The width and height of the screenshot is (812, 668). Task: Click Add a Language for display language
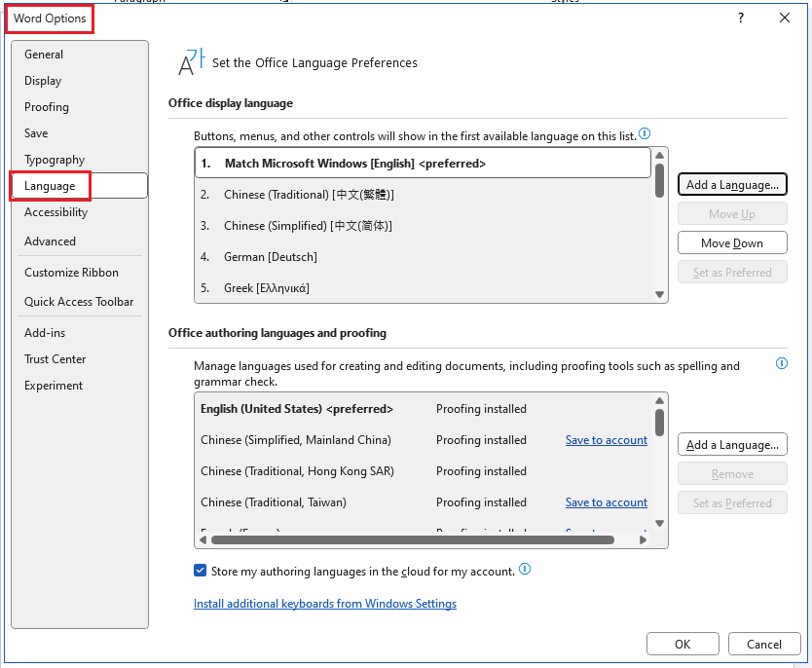[732, 184]
